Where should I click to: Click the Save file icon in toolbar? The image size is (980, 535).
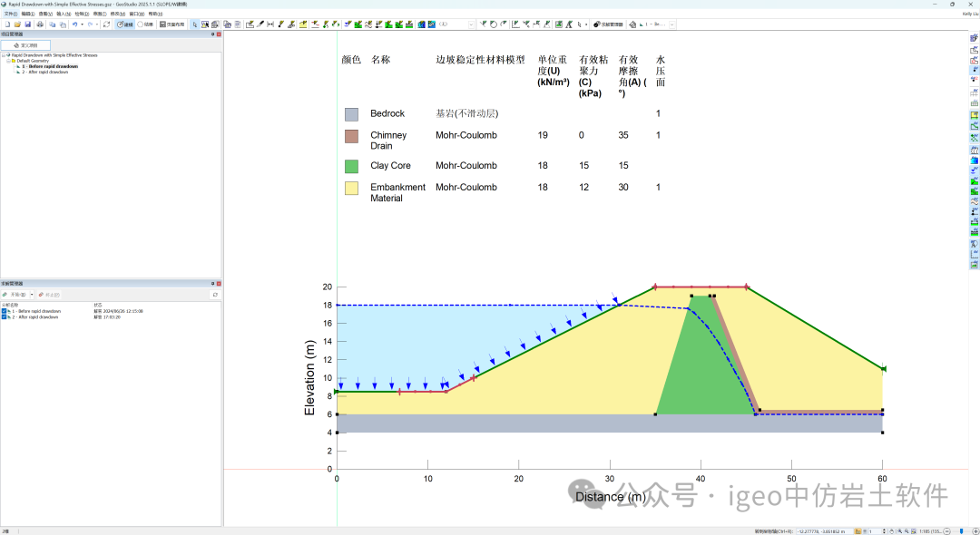click(x=28, y=24)
